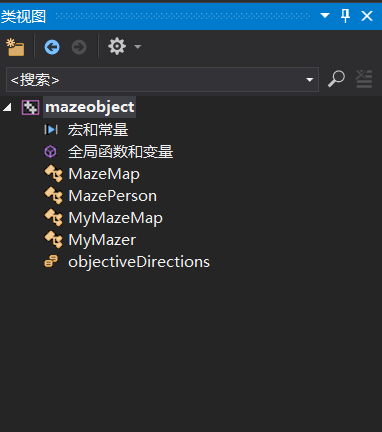Select the mazeobject project item
Viewport: 382px width, 432px height.
tap(90, 107)
